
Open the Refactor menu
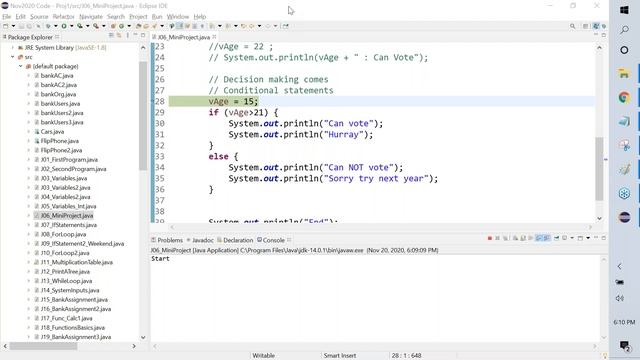click(x=64, y=17)
